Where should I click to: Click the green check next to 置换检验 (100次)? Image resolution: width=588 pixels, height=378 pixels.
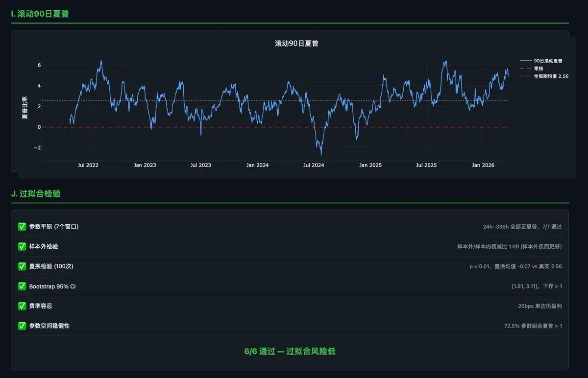(22, 266)
